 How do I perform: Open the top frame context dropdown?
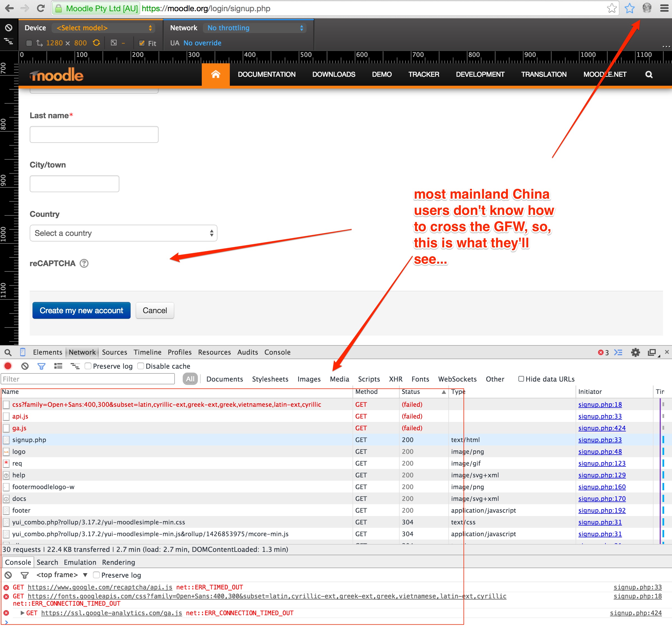click(x=62, y=575)
